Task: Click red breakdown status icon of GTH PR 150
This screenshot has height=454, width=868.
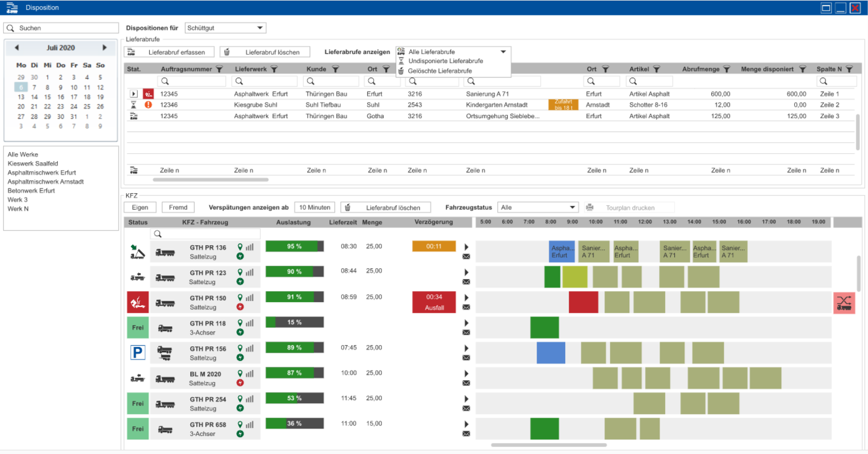Action: coord(137,302)
